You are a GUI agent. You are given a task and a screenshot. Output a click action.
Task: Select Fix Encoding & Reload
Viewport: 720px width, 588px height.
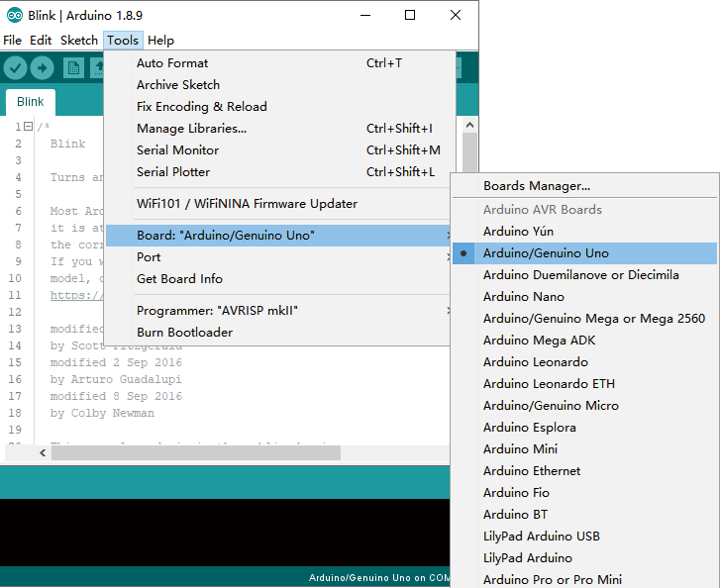(280, 107)
